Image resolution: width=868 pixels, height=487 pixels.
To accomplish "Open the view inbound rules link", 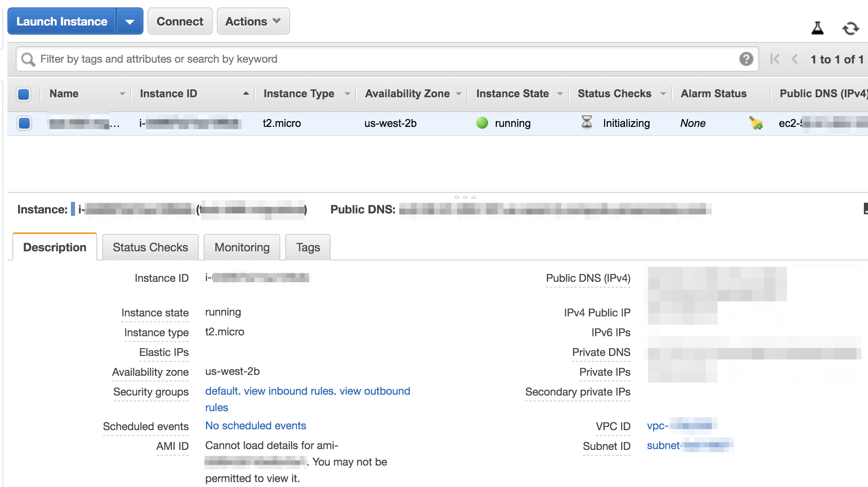I will coord(289,391).
